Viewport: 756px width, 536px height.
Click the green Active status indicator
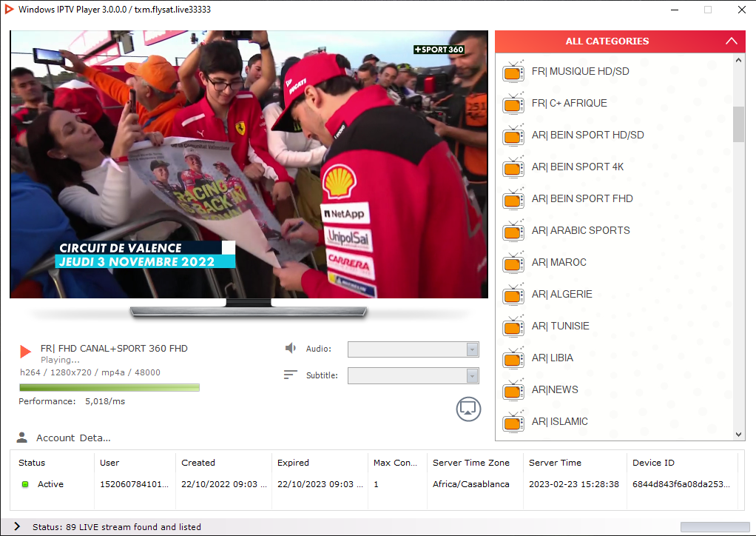[26, 484]
